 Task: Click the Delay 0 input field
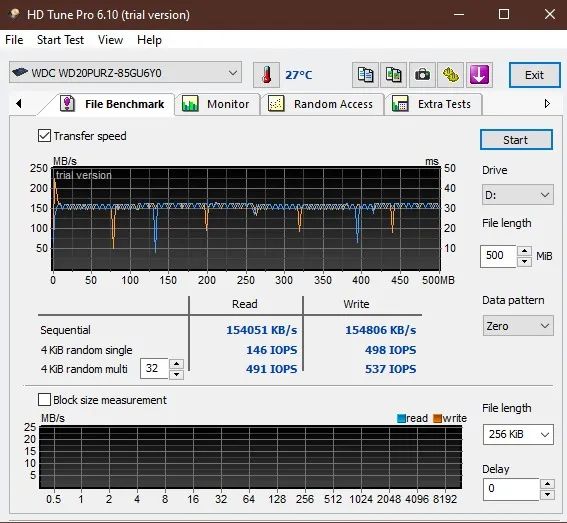pos(511,489)
